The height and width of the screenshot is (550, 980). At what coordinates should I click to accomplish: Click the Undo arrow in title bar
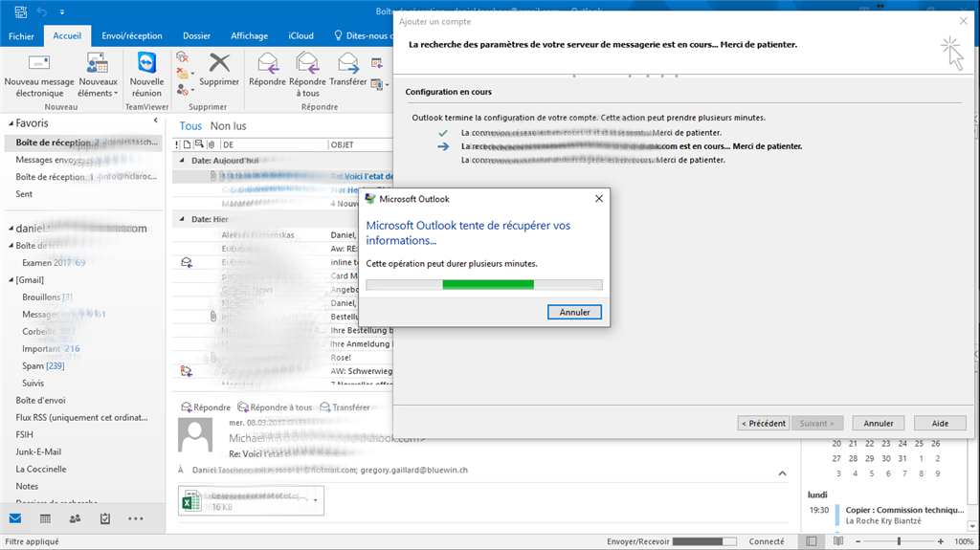point(42,11)
